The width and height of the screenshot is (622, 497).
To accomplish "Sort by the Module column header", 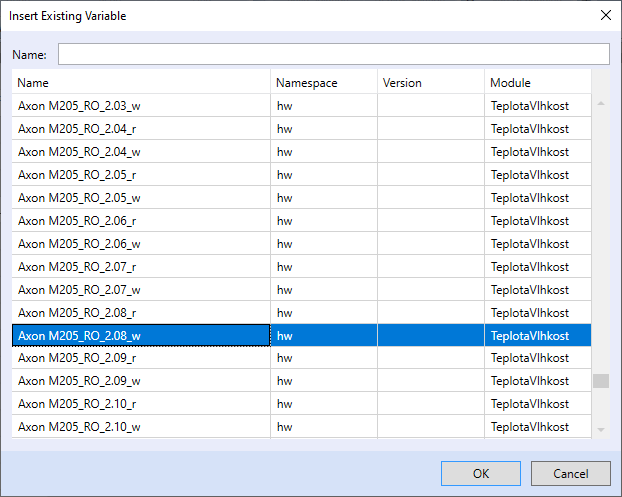I will pos(536,83).
